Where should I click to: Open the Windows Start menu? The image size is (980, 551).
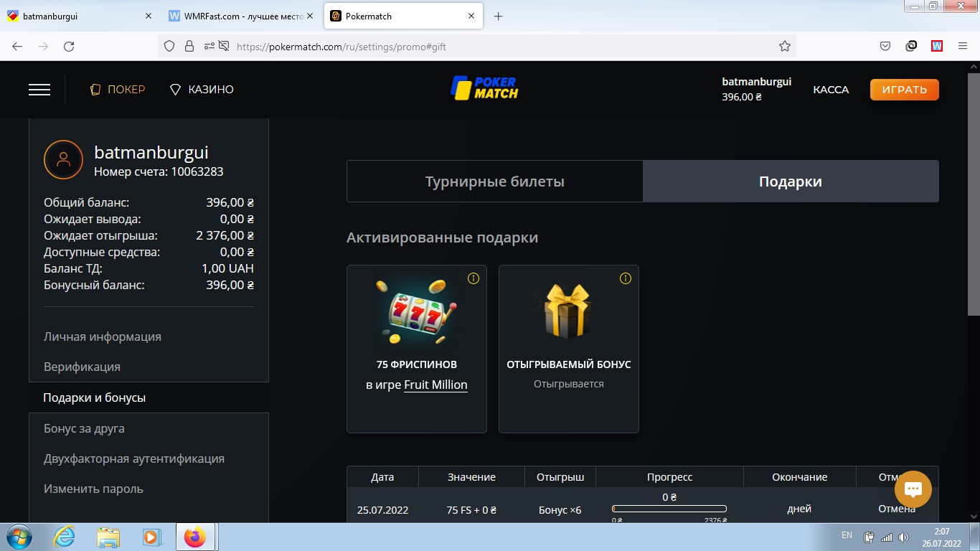point(18,537)
